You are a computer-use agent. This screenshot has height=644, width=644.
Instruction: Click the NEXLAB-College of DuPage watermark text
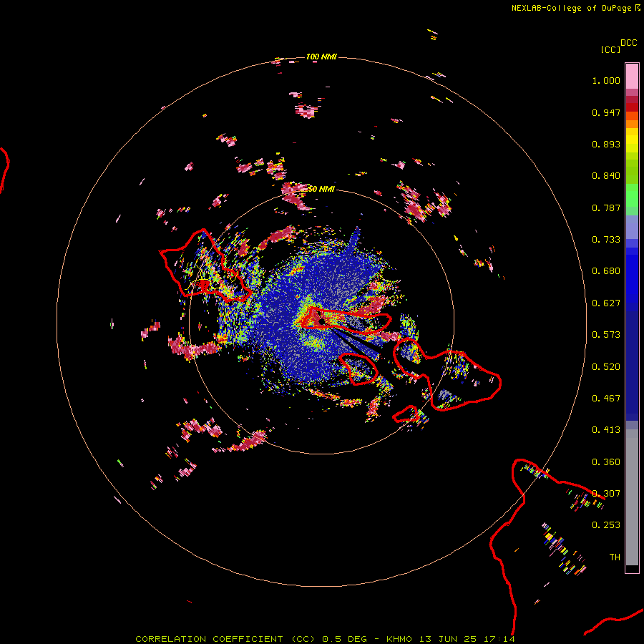[x=575, y=8]
